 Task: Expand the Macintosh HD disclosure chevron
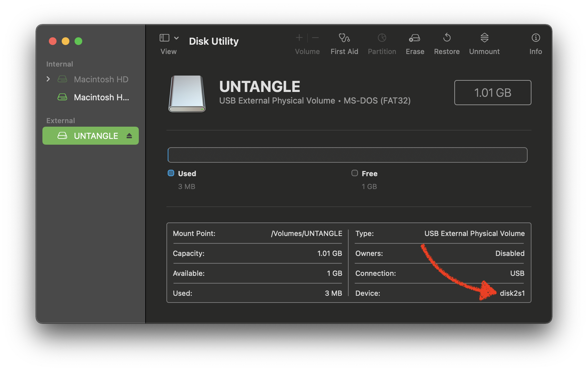click(48, 79)
